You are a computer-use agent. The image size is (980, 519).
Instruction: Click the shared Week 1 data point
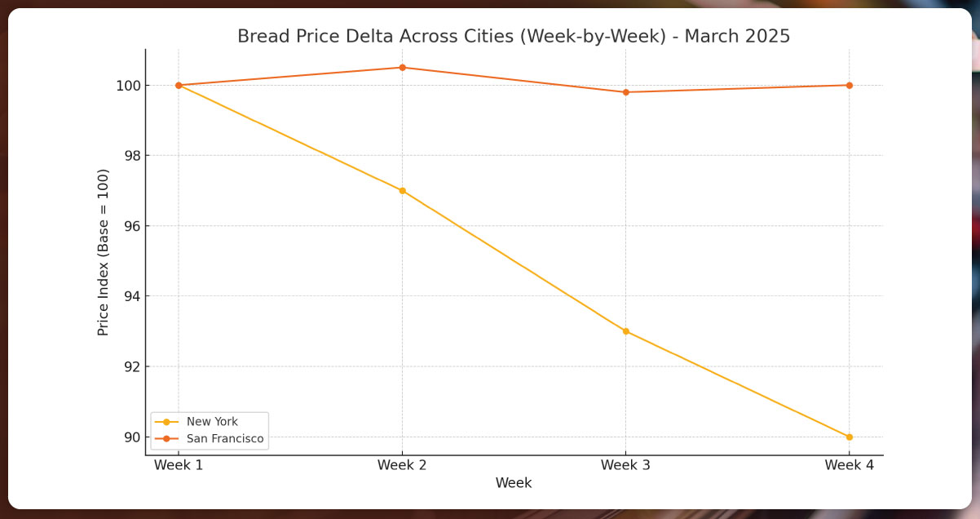coord(179,85)
